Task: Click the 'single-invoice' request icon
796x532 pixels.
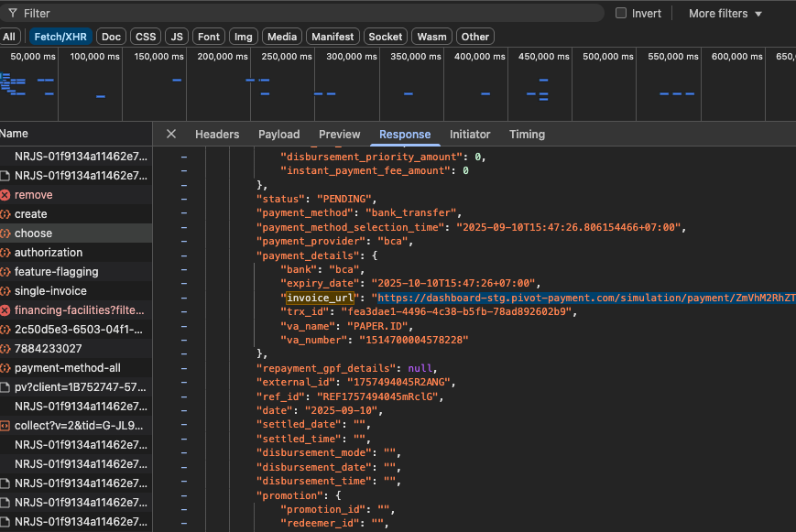Action: [5, 291]
